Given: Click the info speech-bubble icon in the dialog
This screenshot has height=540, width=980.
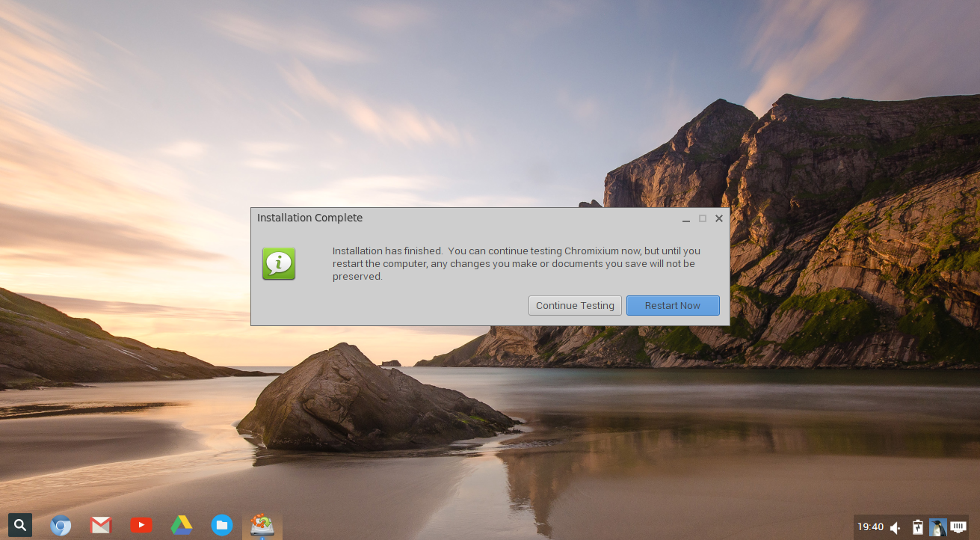Looking at the screenshot, I should pyautogui.click(x=279, y=264).
